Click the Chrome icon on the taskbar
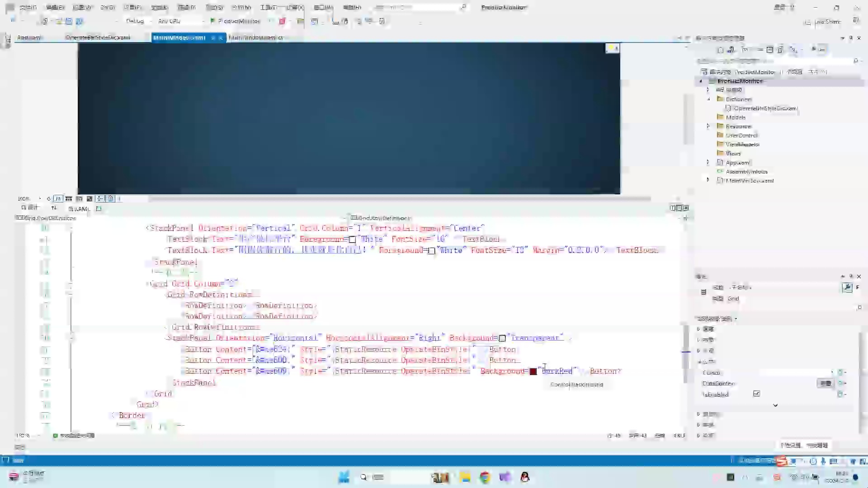868x488 pixels. pos(485,477)
